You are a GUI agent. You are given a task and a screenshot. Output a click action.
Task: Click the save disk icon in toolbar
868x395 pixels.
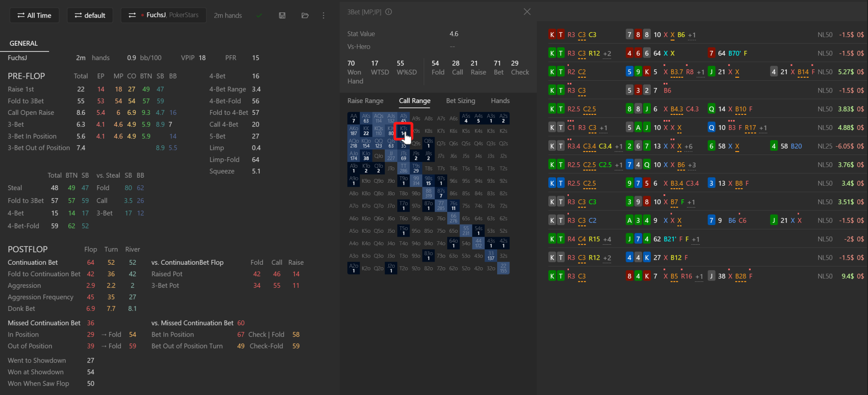pyautogui.click(x=282, y=15)
